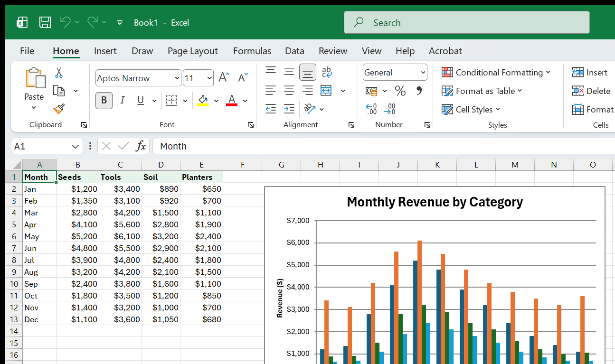The height and width of the screenshot is (364, 615).
Task: Click the Undo arrow icon
Action: [x=65, y=22]
